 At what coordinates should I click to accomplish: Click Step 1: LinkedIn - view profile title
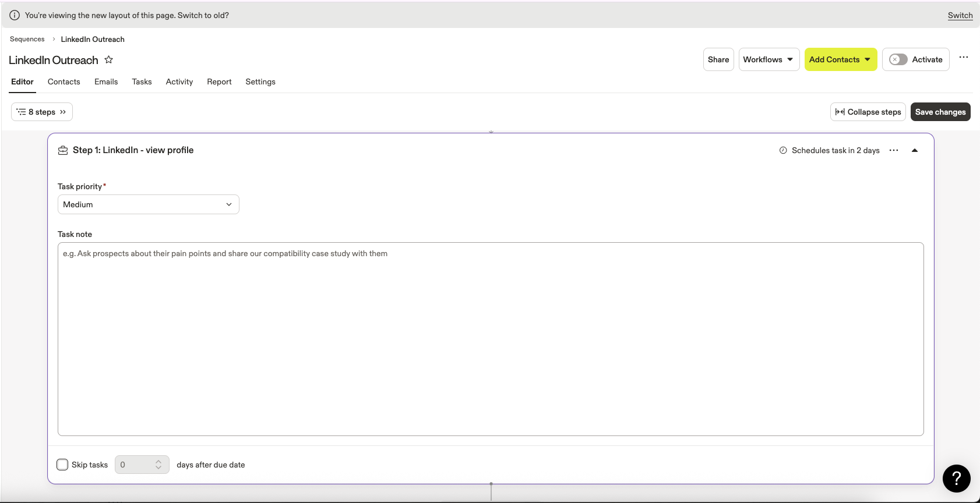(x=133, y=150)
